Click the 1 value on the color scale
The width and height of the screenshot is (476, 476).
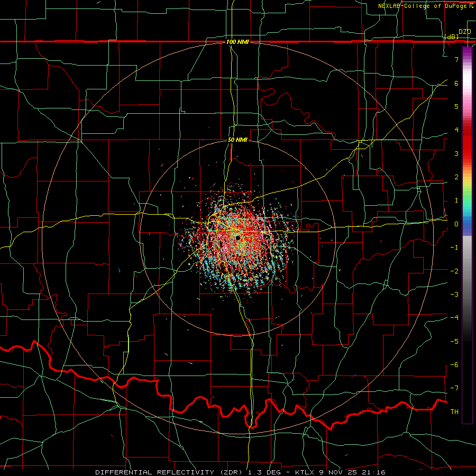(456, 200)
